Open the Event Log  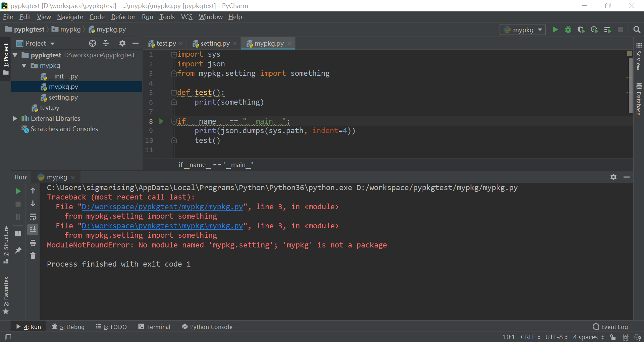610,327
